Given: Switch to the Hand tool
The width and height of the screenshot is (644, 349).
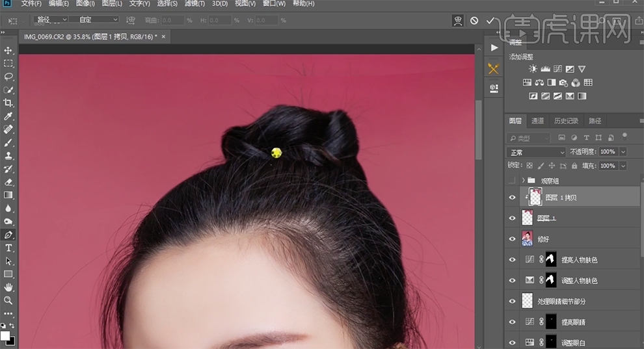Looking at the screenshot, I should click(8, 287).
